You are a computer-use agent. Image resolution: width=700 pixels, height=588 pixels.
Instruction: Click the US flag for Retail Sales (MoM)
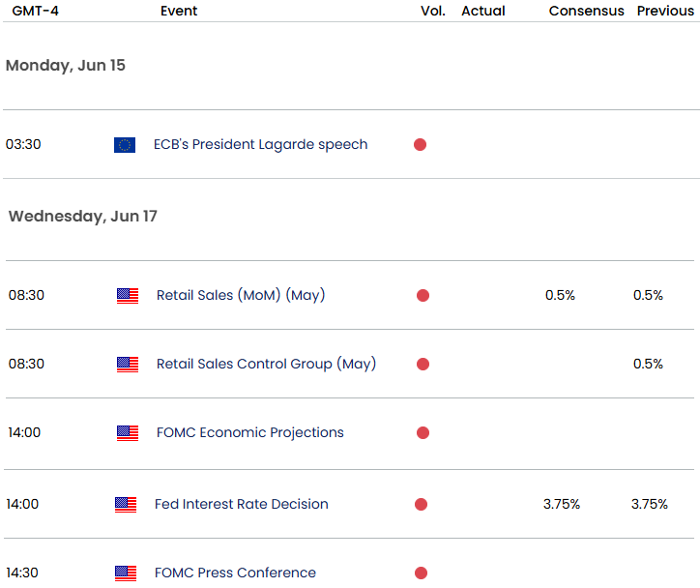pos(128,296)
